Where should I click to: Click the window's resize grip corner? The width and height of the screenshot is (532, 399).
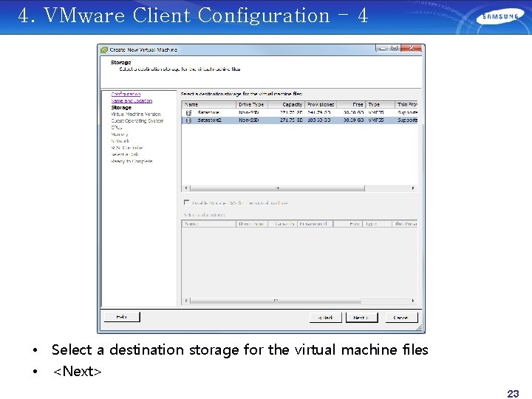pos(420,327)
